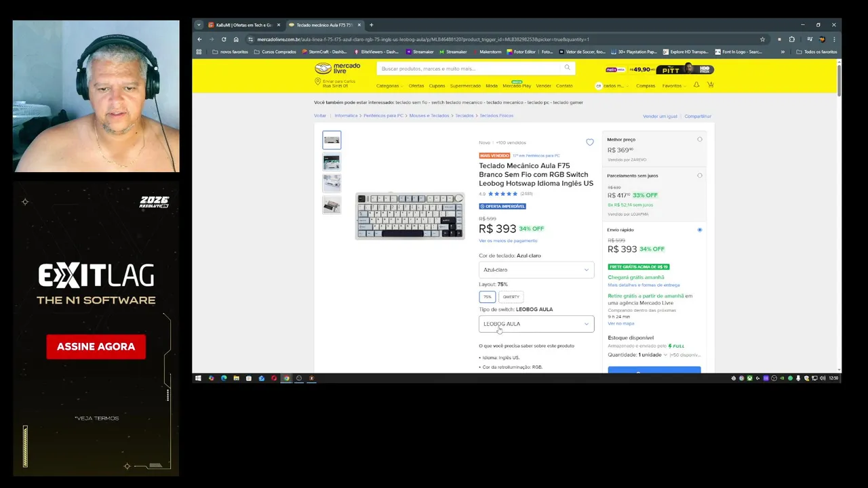The image size is (868, 488).
Task: Click the search magnifier icon
Action: (568, 68)
